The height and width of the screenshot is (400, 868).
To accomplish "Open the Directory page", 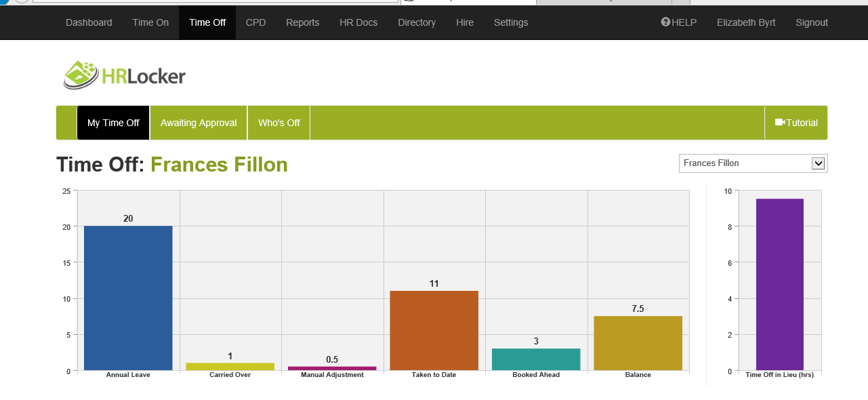I will point(417,22).
